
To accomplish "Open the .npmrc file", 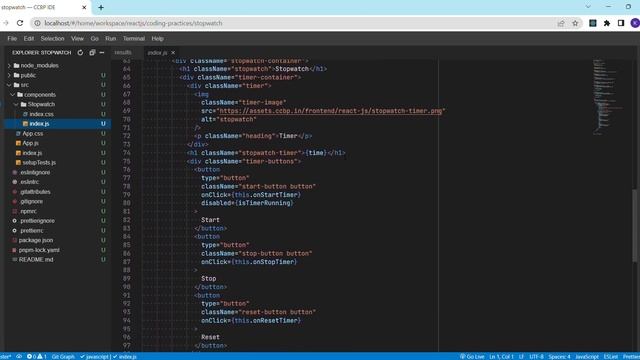I will pyautogui.click(x=28, y=211).
